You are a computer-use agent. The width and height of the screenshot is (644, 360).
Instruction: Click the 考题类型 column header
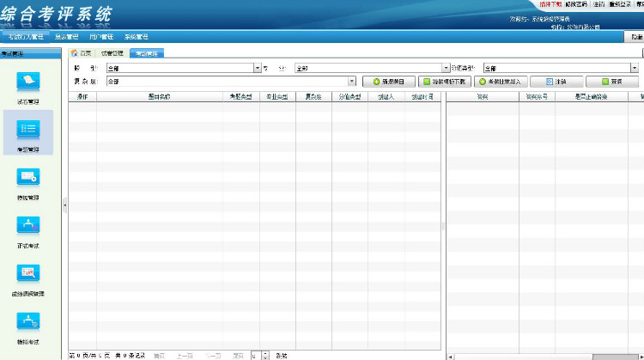pos(241,97)
